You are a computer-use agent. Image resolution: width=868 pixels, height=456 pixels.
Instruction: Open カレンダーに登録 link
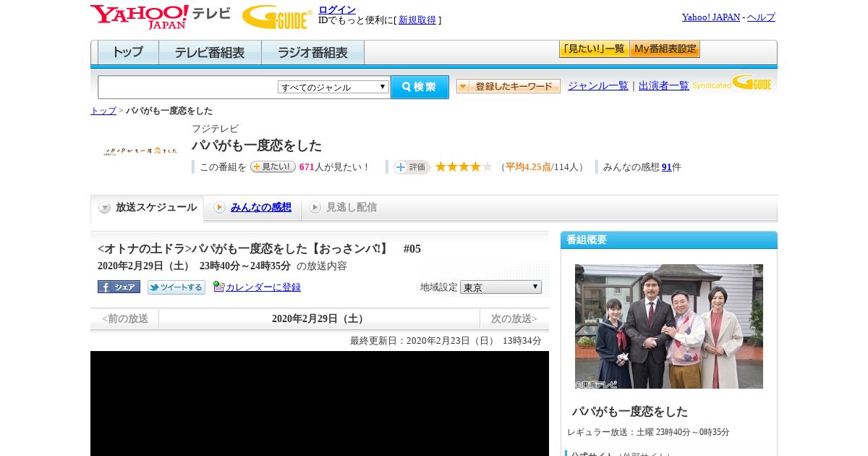click(x=263, y=287)
